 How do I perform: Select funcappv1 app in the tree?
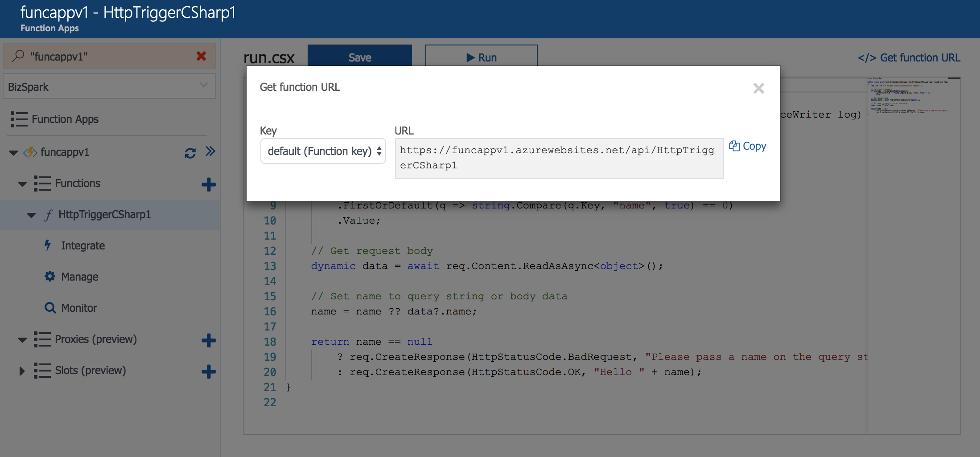pyautogui.click(x=65, y=152)
